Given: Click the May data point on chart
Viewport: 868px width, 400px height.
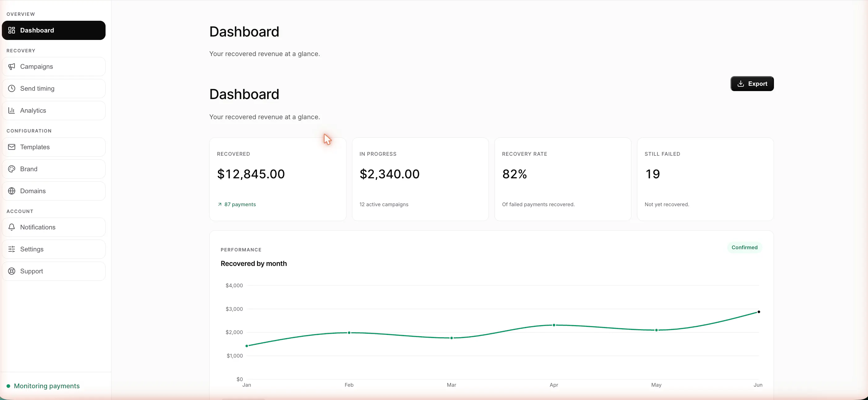Looking at the screenshot, I should pyautogui.click(x=656, y=330).
